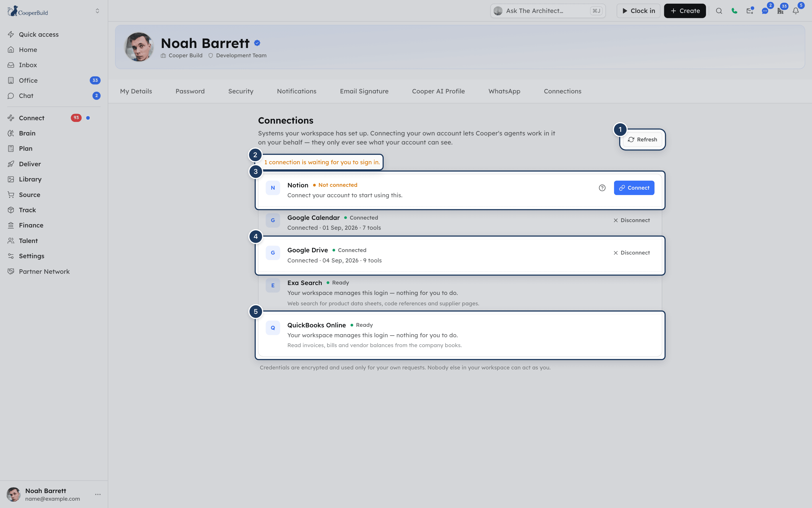The height and width of the screenshot is (508, 812).
Task: Open the Cooper AI Profile tab
Action: pyautogui.click(x=438, y=91)
